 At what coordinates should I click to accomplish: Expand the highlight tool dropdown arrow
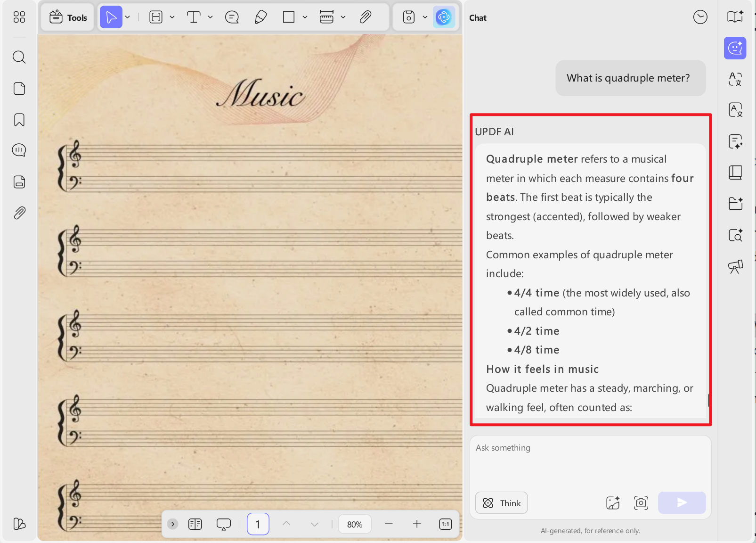point(172,17)
